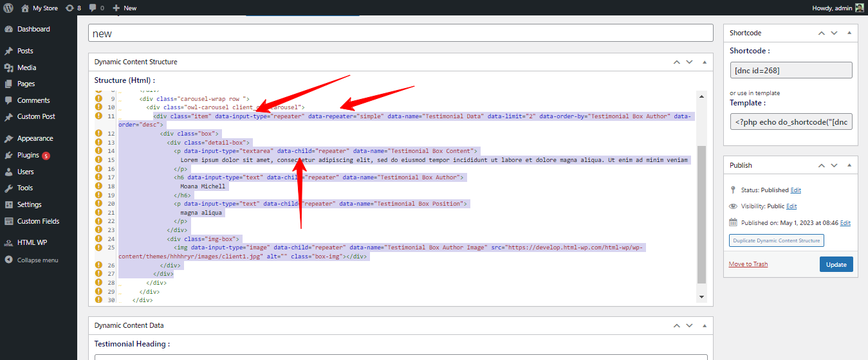Edit the published date
The image size is (868, 360).
point(845,223)
